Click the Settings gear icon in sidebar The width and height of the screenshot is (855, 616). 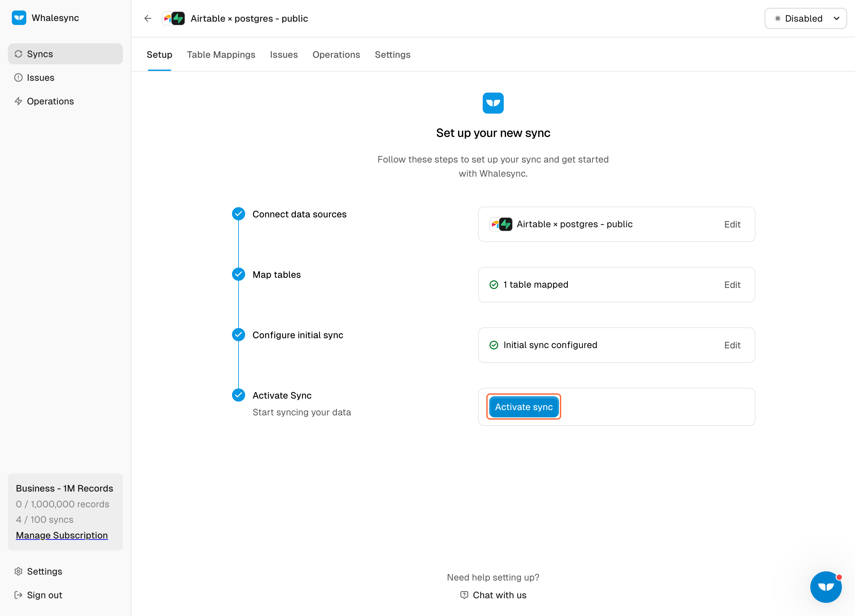pyautogui.click(x=18, y=572)
